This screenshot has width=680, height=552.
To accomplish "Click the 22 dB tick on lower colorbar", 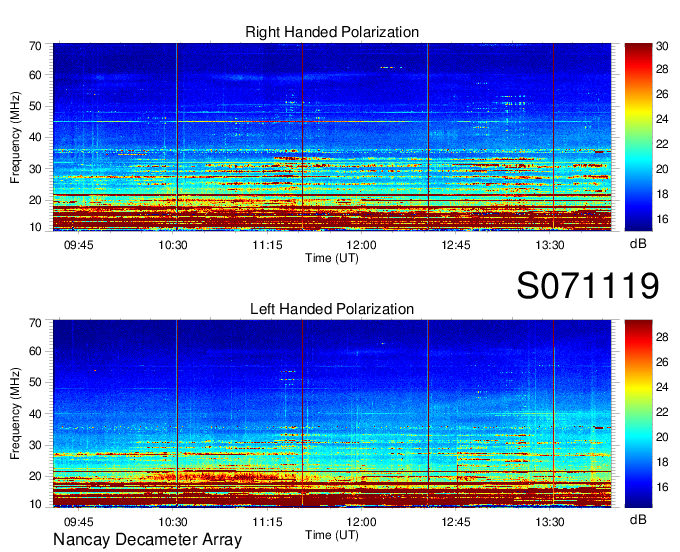I will (x=662, y=412).
